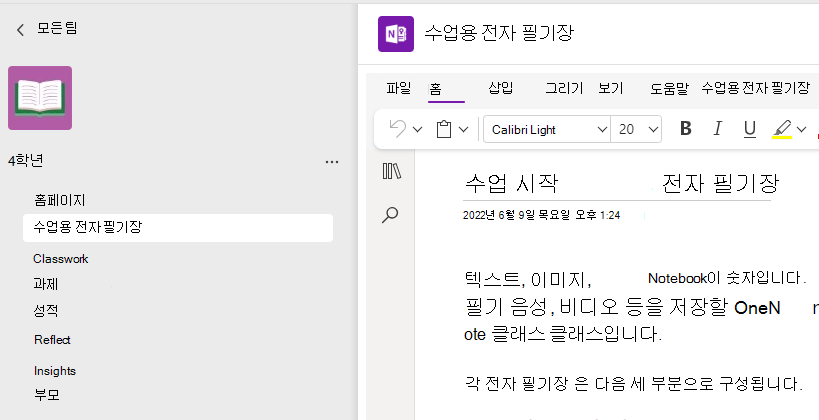Open 과제 in the sidebar
Viewport: 819px width, 420px height.
tap(46, 284)
